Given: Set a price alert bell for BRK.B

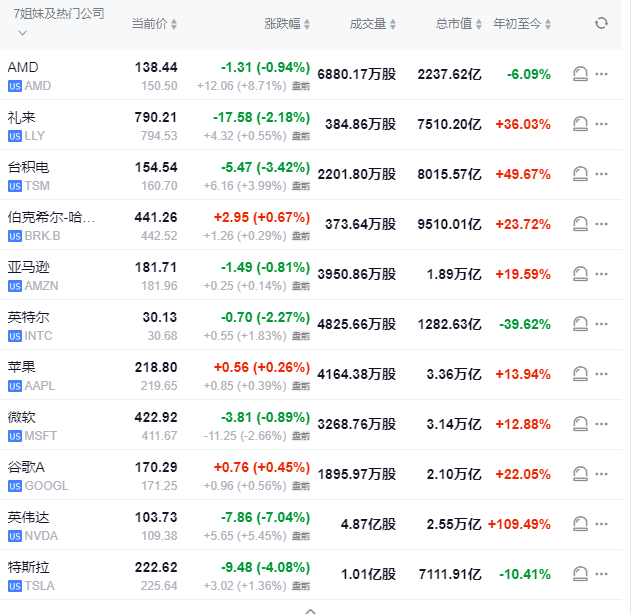Looking at the screenshot, I should pos(580,224).
